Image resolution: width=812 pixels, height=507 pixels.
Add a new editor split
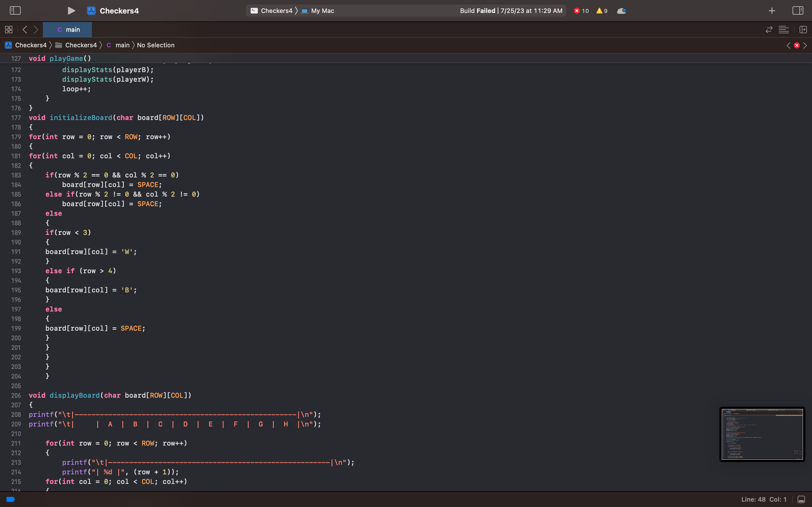click(803, 30)
